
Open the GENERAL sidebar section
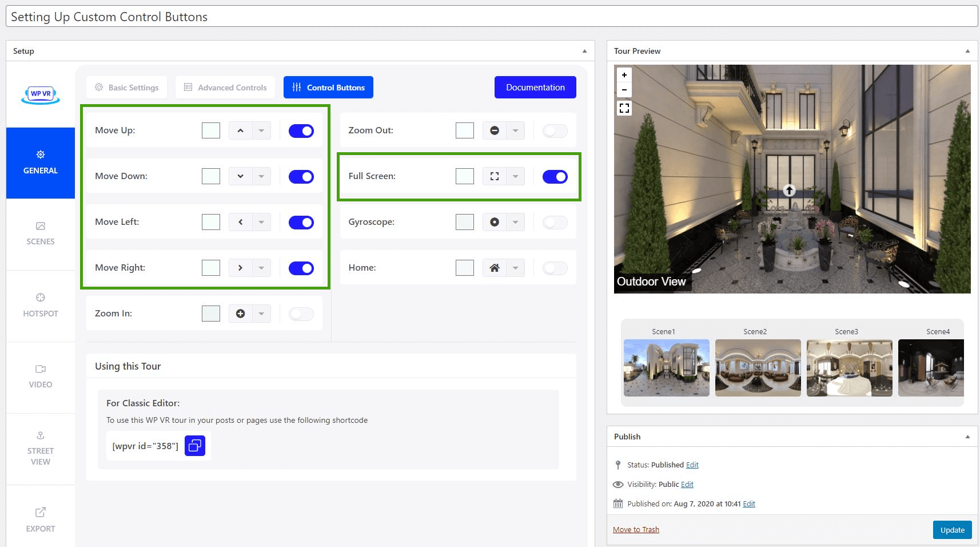[x=41, y=163]
